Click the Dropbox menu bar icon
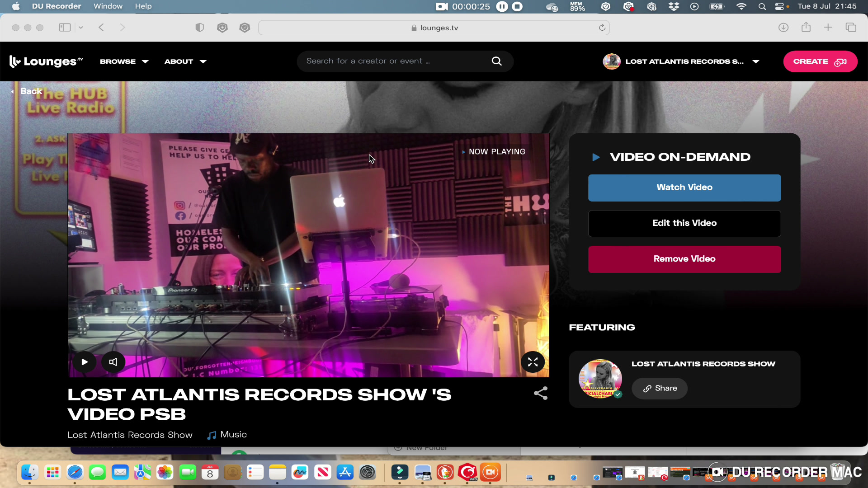868x488 pixels. [x=674, y=6]
